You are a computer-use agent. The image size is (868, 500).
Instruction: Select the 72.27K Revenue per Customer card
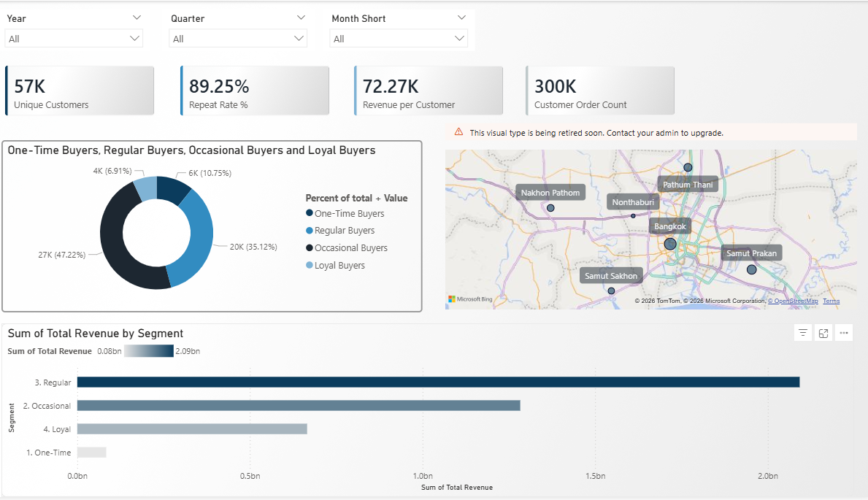[429, 91]
